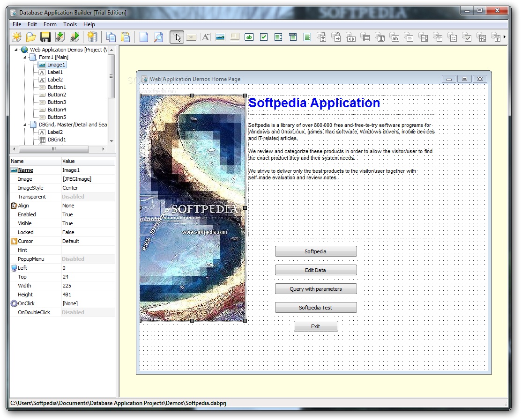Click the new database connection icon
Image resolution: width=521 pixels, height=420 pixels.
(x=92, y=37)
